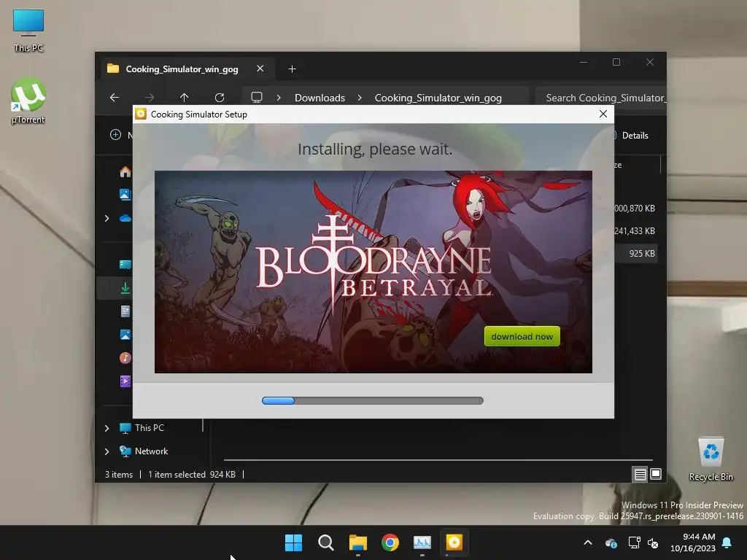Select Network in navigation pane

tap(144, 451)
